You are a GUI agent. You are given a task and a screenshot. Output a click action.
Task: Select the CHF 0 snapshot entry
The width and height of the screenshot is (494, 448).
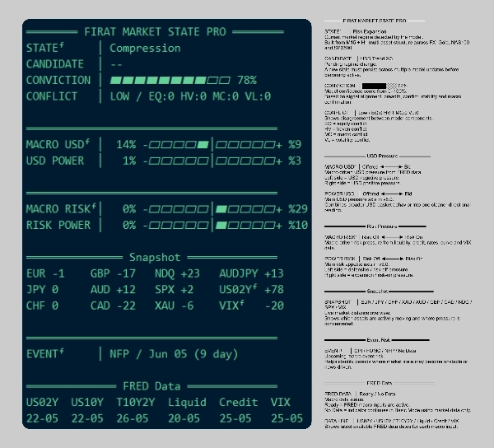[x=42, y=306]
